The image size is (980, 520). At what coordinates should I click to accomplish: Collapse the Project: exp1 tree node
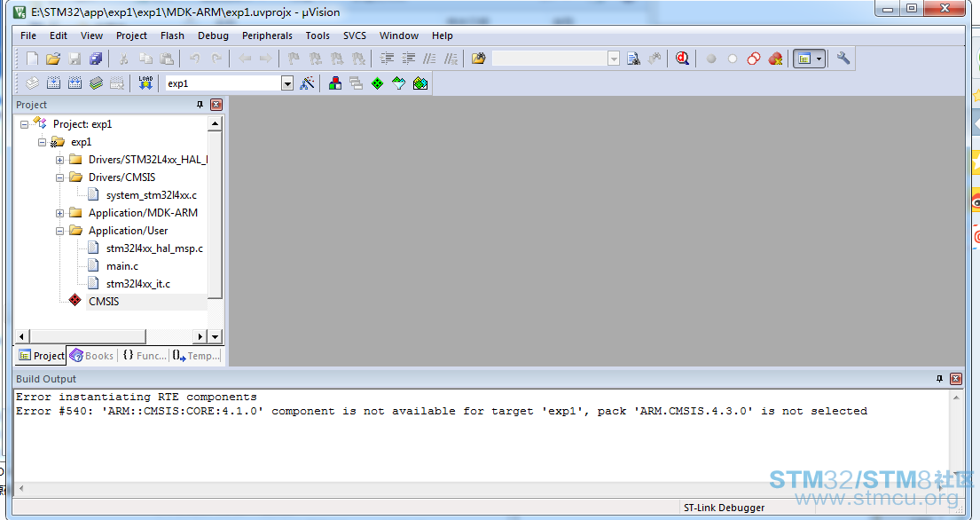point(24,124)
